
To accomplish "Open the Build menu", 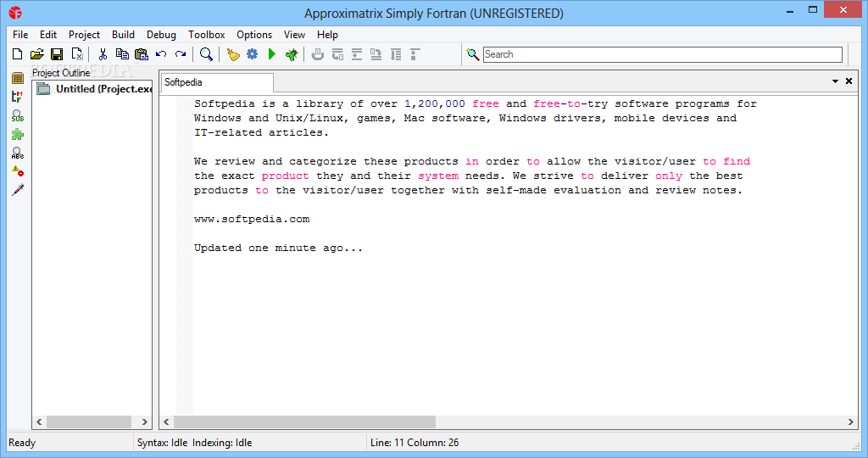I will coord(123,34).
